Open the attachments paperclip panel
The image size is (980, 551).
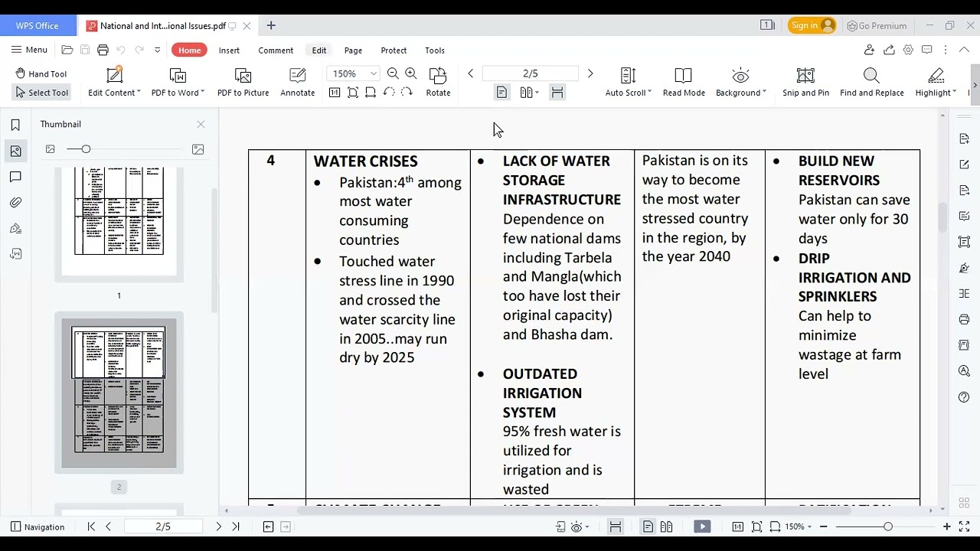click(15, 203)
